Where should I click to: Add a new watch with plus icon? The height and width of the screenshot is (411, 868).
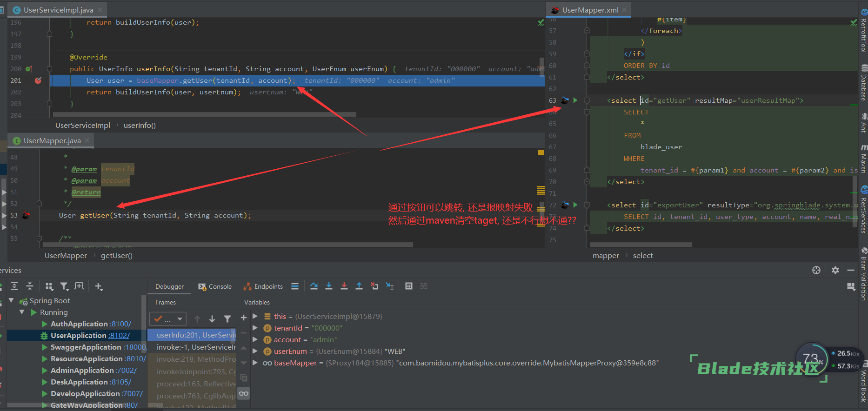(x=244, y=318)
